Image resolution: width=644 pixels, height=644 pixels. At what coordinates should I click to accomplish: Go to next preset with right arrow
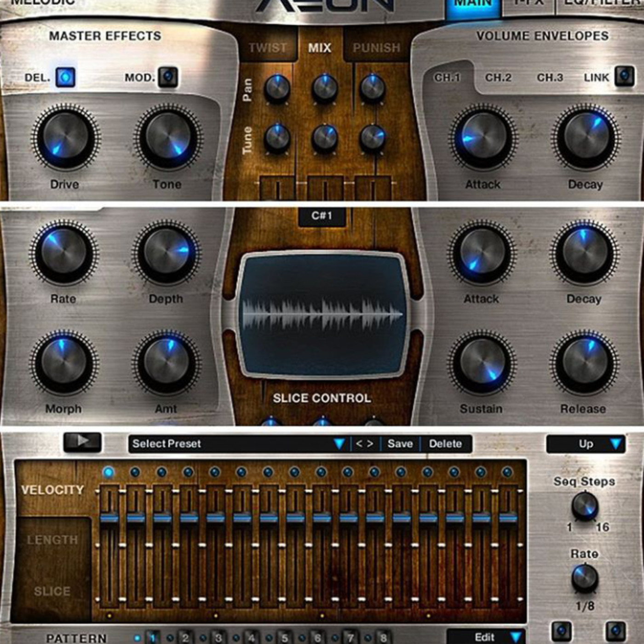point(370,444)
